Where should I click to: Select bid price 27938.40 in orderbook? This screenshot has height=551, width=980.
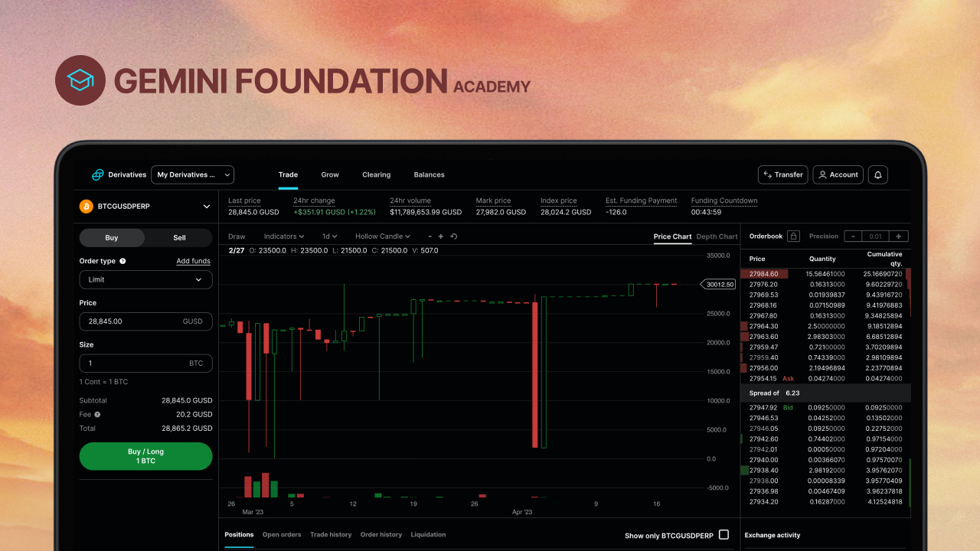763,471
